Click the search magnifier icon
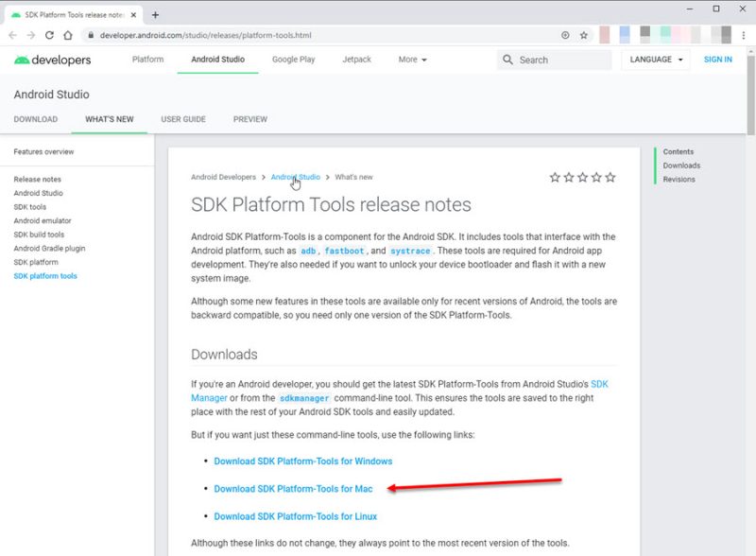Viewport: 756px width, 556px height. point(508,60)
